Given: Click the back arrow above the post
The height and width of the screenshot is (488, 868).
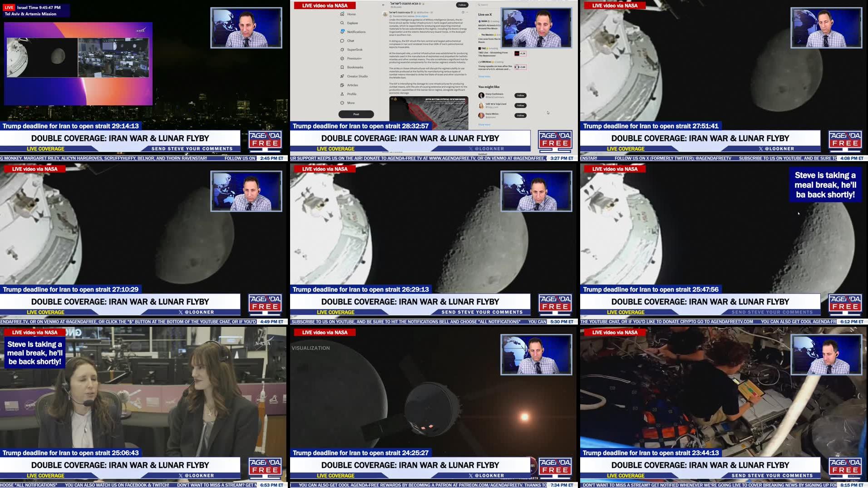Looking at the screenshot, I should [384, 5].
